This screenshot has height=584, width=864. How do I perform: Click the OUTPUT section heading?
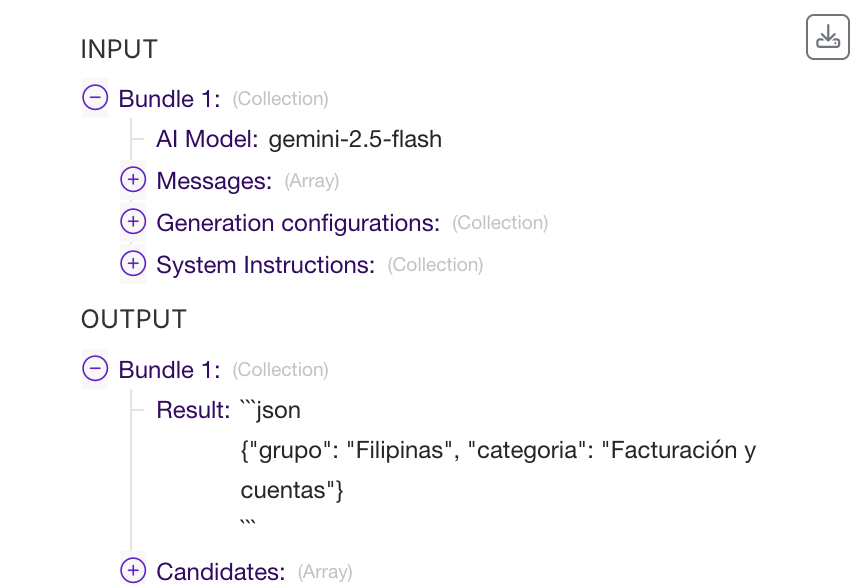click(x=133, y=319)
